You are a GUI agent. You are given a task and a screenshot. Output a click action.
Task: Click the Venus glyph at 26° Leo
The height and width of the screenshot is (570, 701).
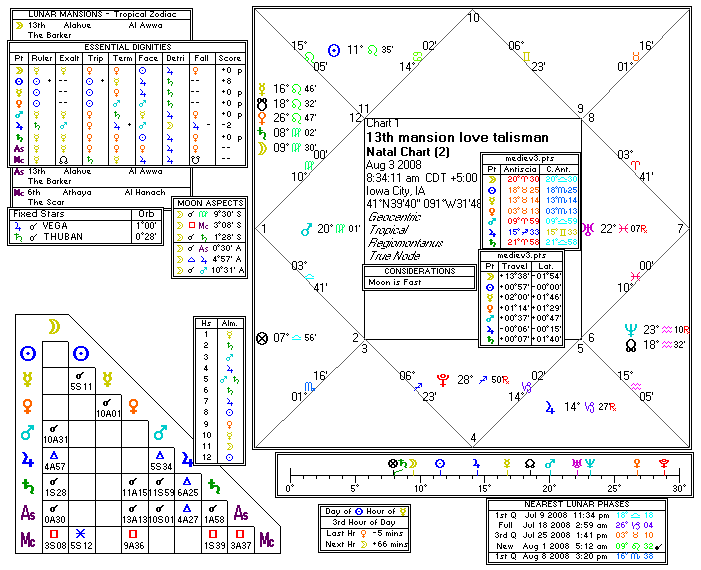pyautogui.click(x=262, y=117)
